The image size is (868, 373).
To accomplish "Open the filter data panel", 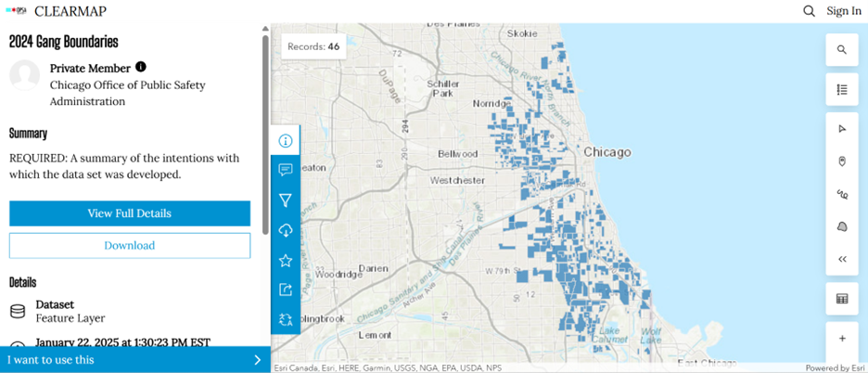I will coord(286,200).
